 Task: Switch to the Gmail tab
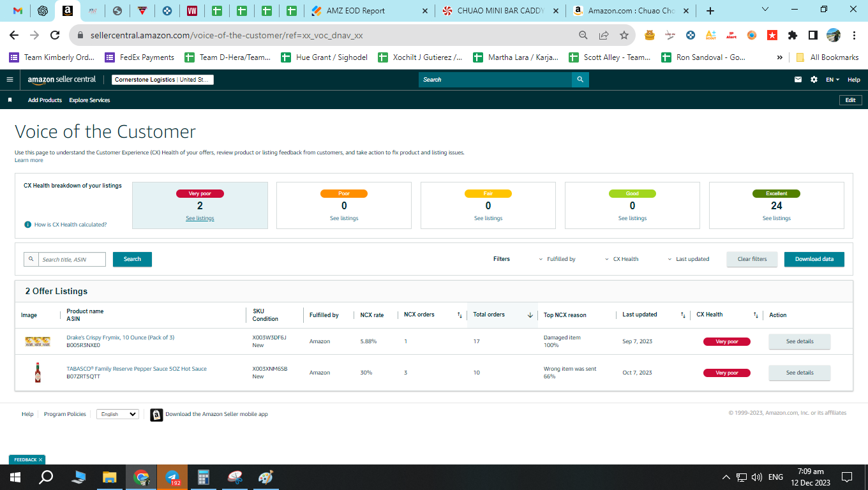click(18, 11)
